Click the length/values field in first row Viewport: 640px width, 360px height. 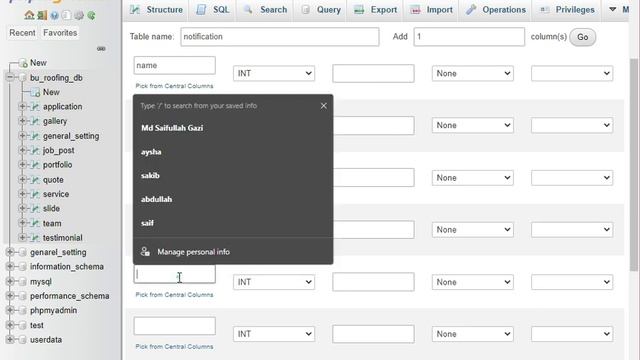coord(373,73)
